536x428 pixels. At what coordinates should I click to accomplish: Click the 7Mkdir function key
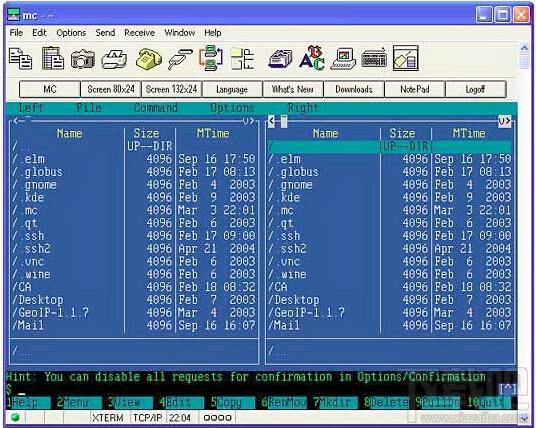335,402
